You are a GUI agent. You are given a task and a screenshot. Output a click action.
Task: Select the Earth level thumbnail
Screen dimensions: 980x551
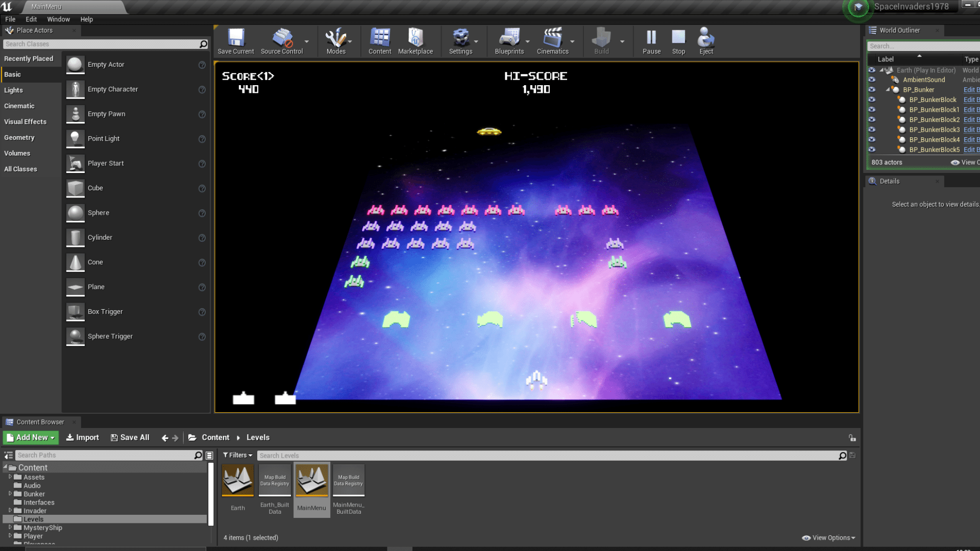237,480
